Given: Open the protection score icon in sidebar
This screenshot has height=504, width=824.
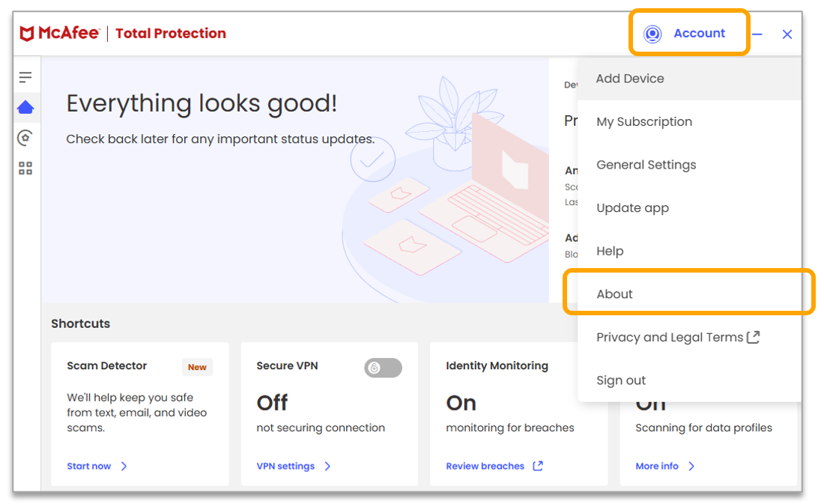Looking at the screenshot, I should (x=25, y=138).
